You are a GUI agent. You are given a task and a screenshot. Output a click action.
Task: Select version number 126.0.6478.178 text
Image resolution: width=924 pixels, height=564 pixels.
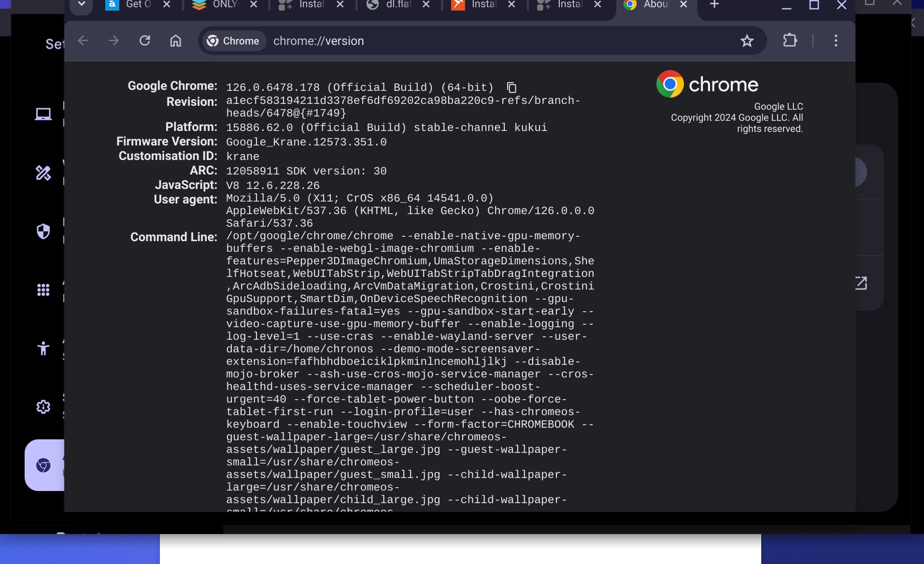(x=273, y=87)
